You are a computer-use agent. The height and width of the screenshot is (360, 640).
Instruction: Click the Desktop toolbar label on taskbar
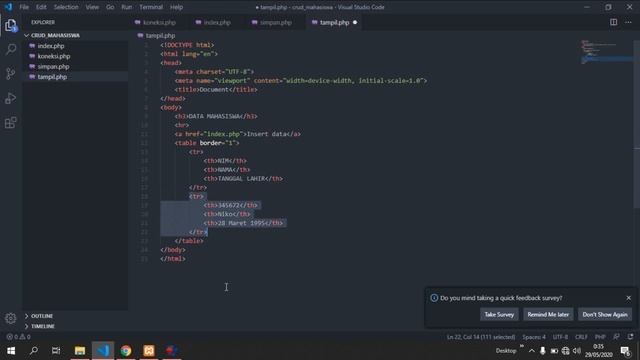[x=506, y=351]
